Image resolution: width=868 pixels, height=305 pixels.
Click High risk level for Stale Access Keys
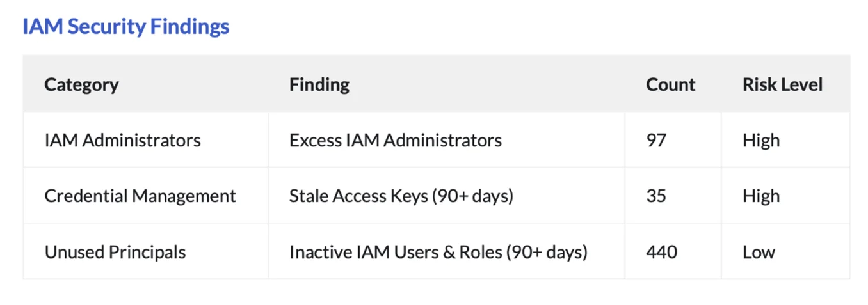pos(761,196)
